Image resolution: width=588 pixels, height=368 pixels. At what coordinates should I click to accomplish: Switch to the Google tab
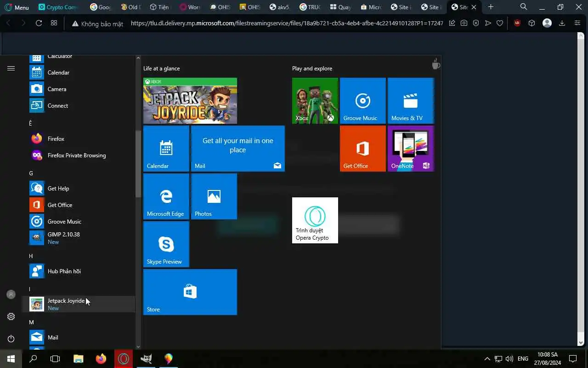coord(101,7)
